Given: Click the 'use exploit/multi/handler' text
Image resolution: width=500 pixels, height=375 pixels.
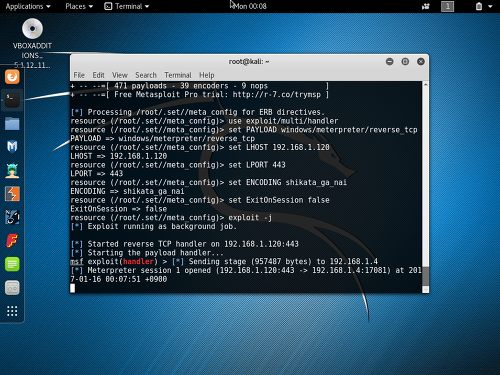Looking at the screenshot, I should (x=283, y=121).
